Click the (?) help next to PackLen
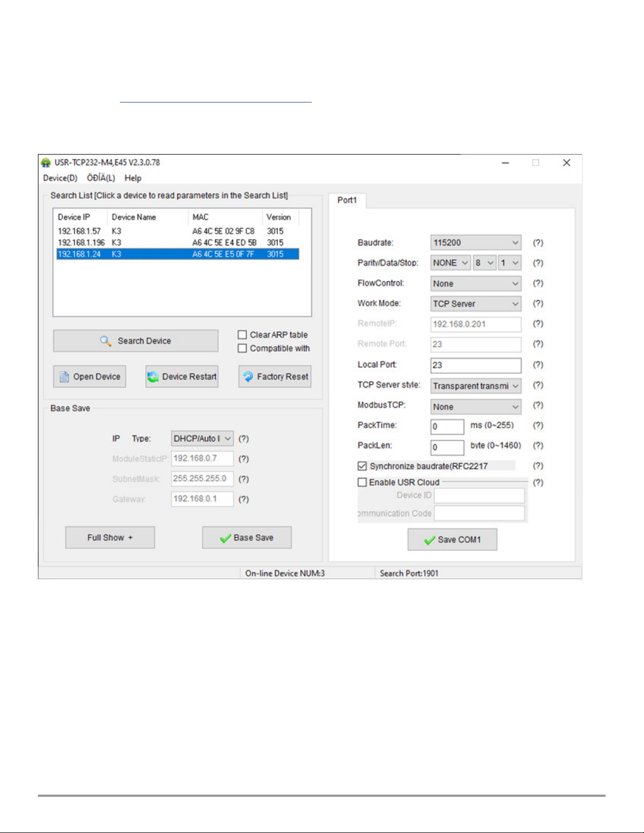 click(538, 445)
